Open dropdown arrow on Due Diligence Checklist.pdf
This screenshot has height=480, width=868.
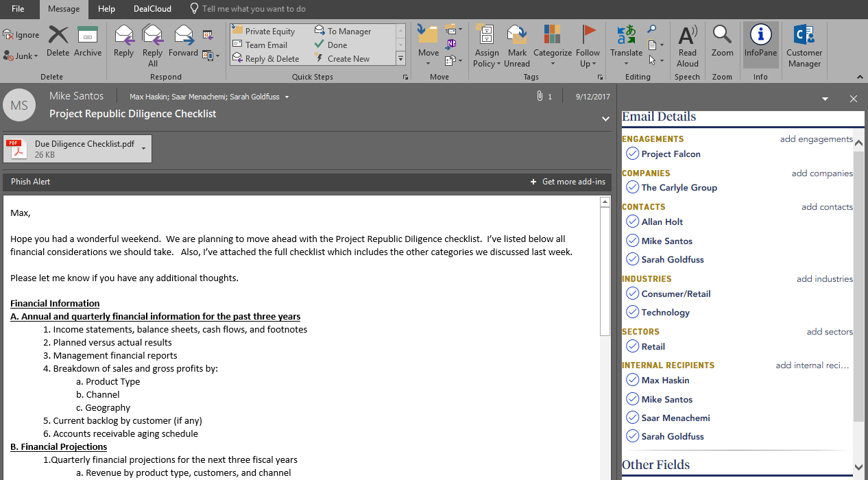coord(143,148)
